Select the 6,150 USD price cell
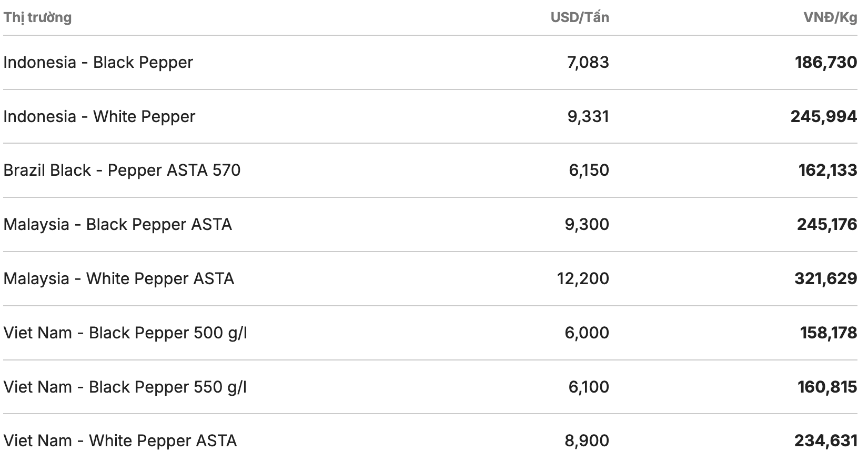Viewport: 868px width, 461px height. (x=589, y=170)
